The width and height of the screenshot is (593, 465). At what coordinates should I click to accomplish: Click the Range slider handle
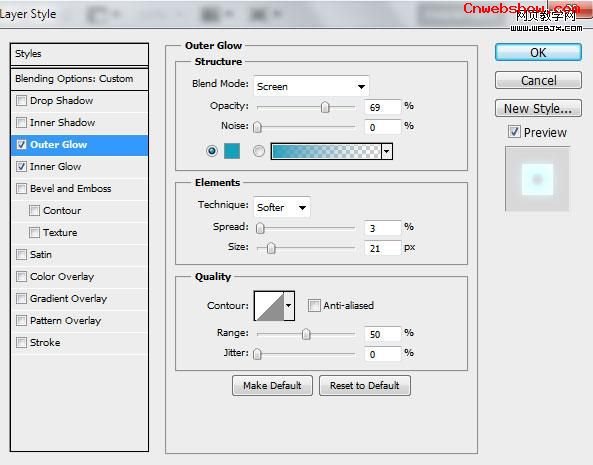point(306,334)
